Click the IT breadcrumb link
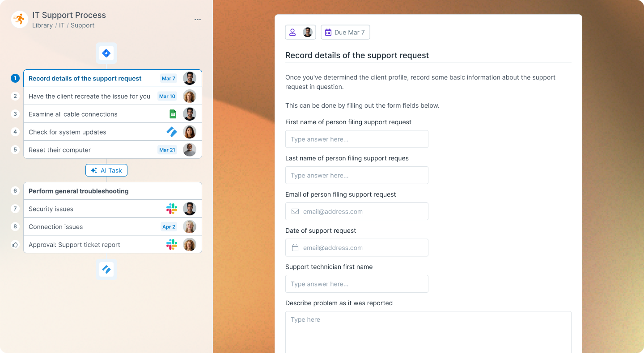The image size is (644, 353). click(62, 25)
